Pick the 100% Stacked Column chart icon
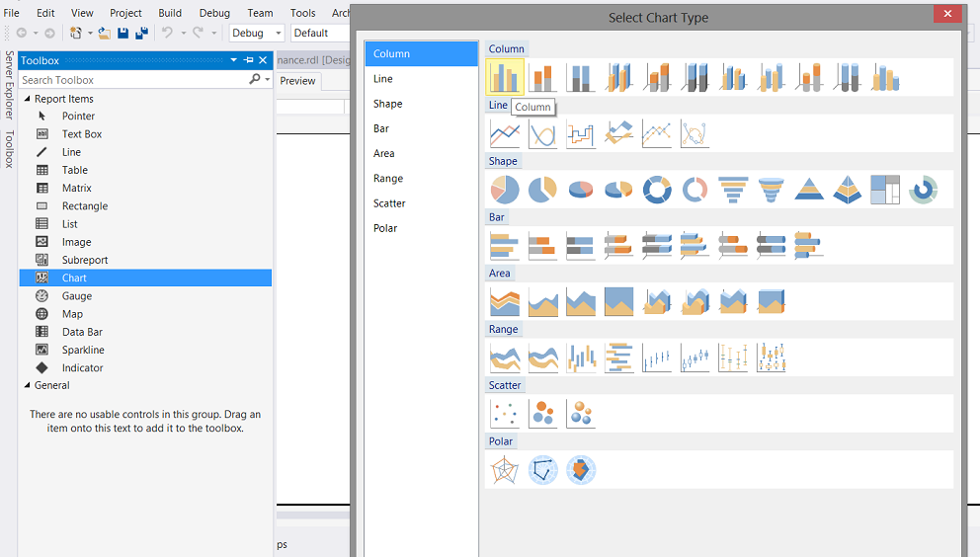 point(581,77)
